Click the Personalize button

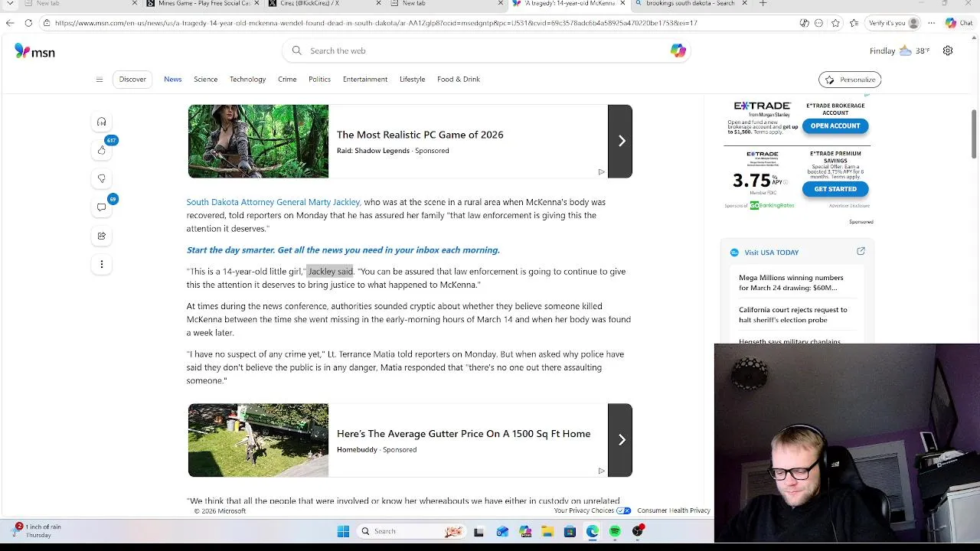[850, 80]
